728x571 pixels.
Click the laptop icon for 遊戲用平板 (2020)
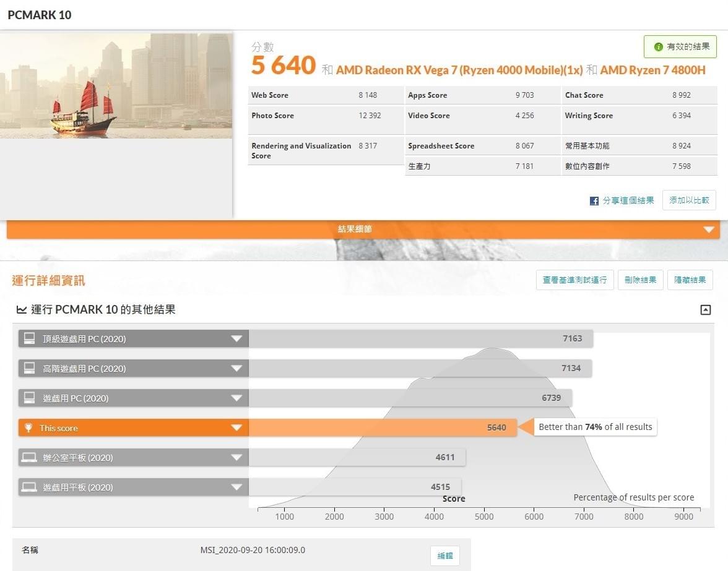click(28, 487)
